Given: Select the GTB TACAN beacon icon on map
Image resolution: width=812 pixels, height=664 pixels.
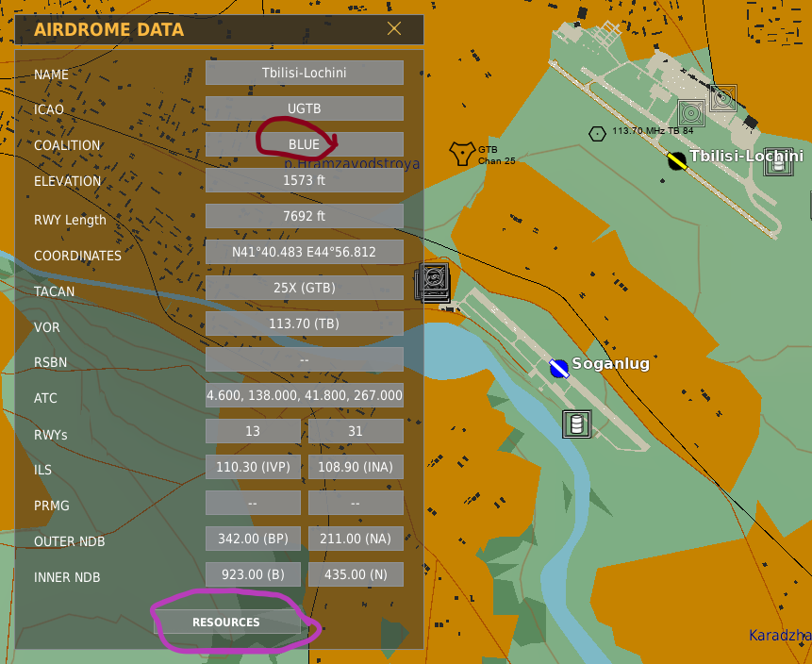Looking at the screenshot, I should 461,154.
